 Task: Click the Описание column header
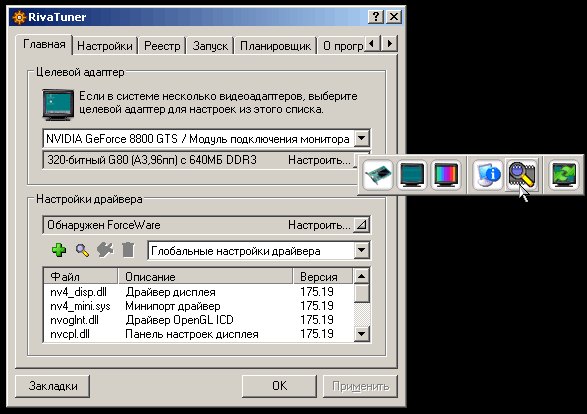pos(205,276)
